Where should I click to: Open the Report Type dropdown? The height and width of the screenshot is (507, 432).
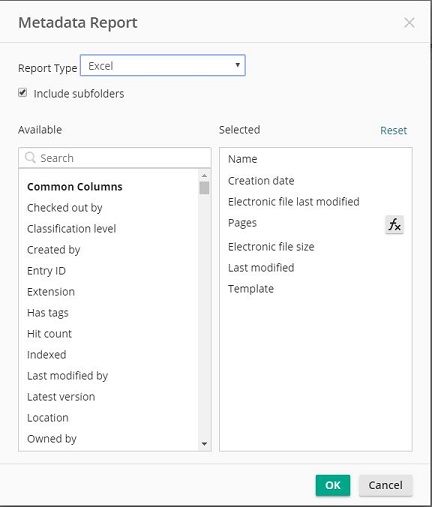point(163,65)
